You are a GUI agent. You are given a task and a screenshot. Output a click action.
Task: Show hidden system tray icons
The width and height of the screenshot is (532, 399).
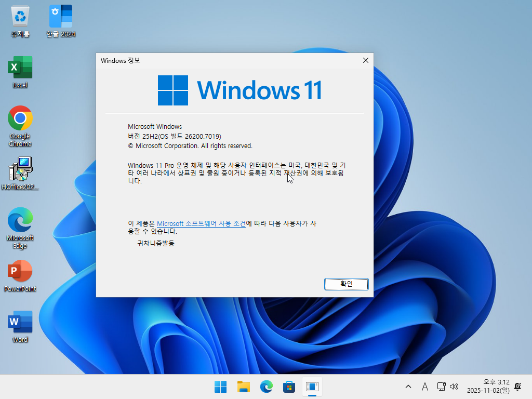click(408, 387)
